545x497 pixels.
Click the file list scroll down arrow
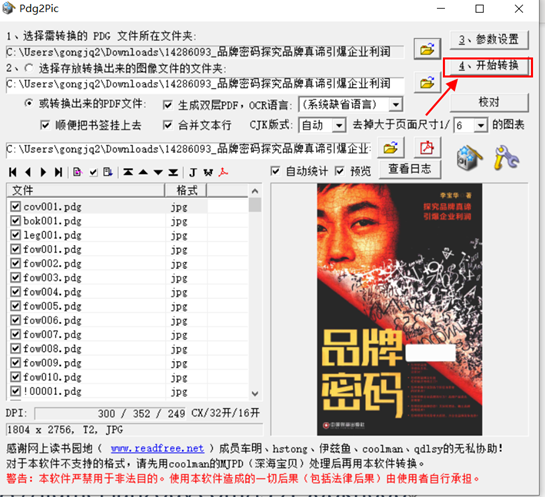(255, 393)
